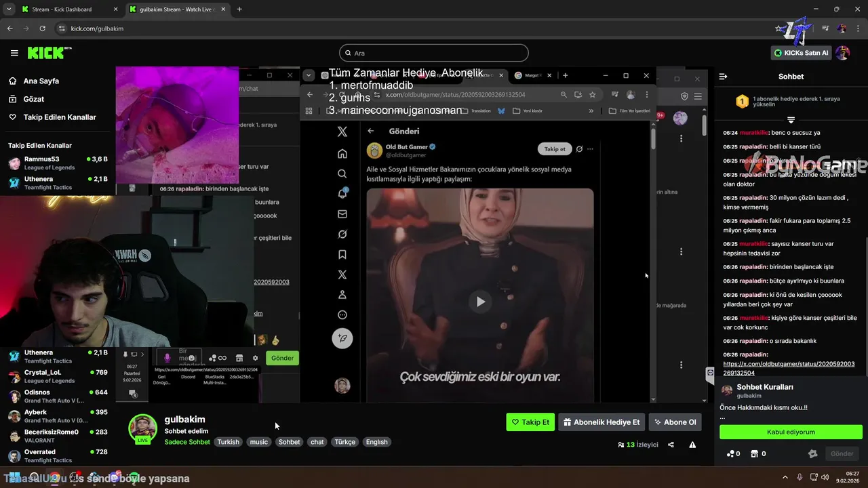Viewport: 868px width, 488px height.
Task: Click microphone icon in streamed chat bar
Action: coord(167,358)
